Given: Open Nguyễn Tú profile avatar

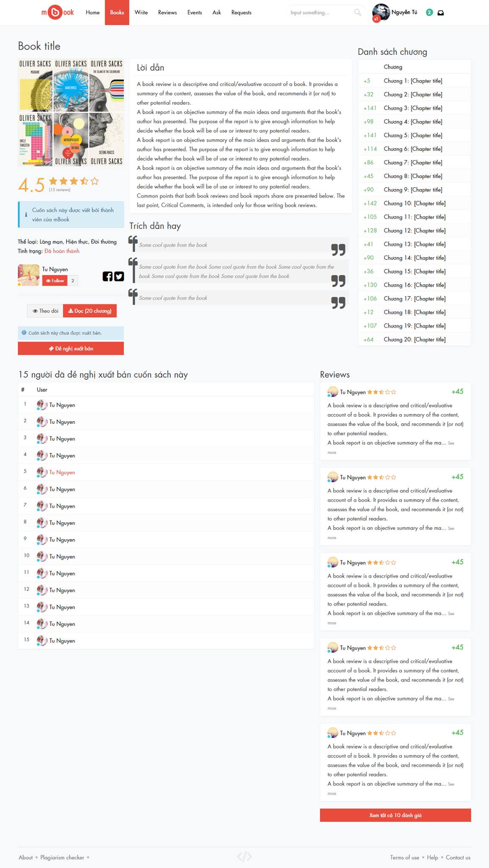Looking at the screenshot, I should point(381,12).
